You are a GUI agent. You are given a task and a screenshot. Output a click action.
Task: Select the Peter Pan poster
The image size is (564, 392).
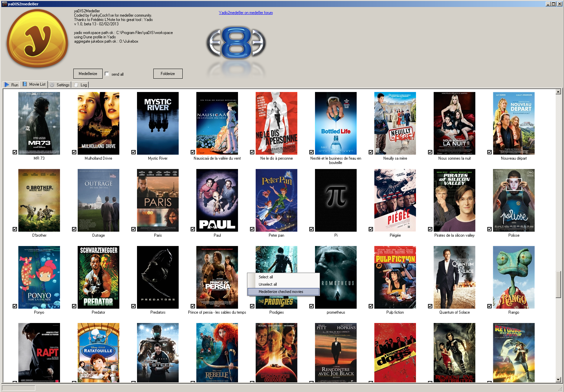coord(276,200)
